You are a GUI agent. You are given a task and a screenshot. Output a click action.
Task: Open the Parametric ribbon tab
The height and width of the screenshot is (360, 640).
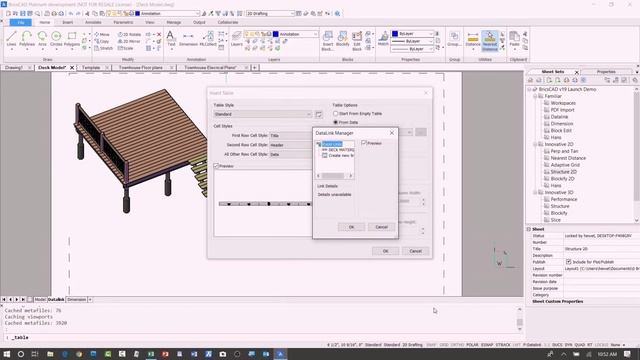[123, 22]
